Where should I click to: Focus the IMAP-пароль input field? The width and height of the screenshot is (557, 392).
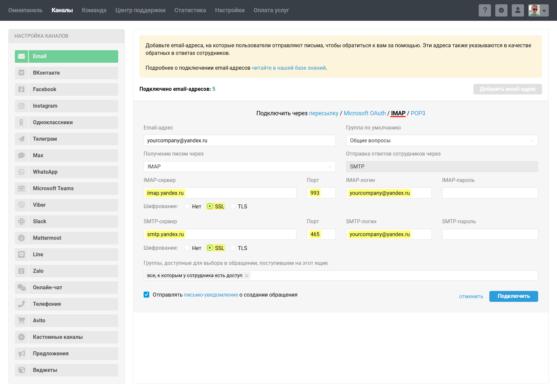coord(490,193)
